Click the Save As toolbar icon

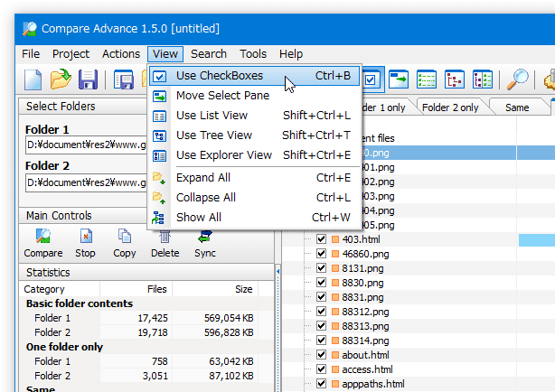[123, 79]
